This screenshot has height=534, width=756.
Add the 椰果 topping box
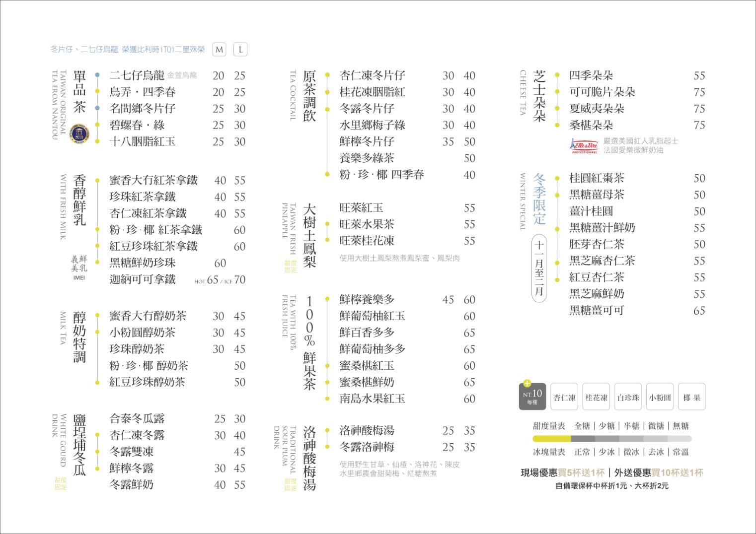[691, 397]
